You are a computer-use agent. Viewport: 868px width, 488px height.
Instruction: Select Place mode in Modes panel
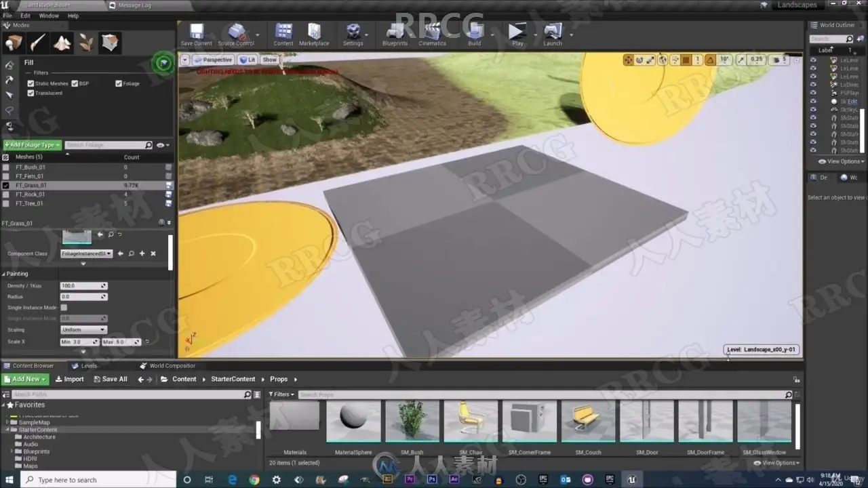click(14, 43)
